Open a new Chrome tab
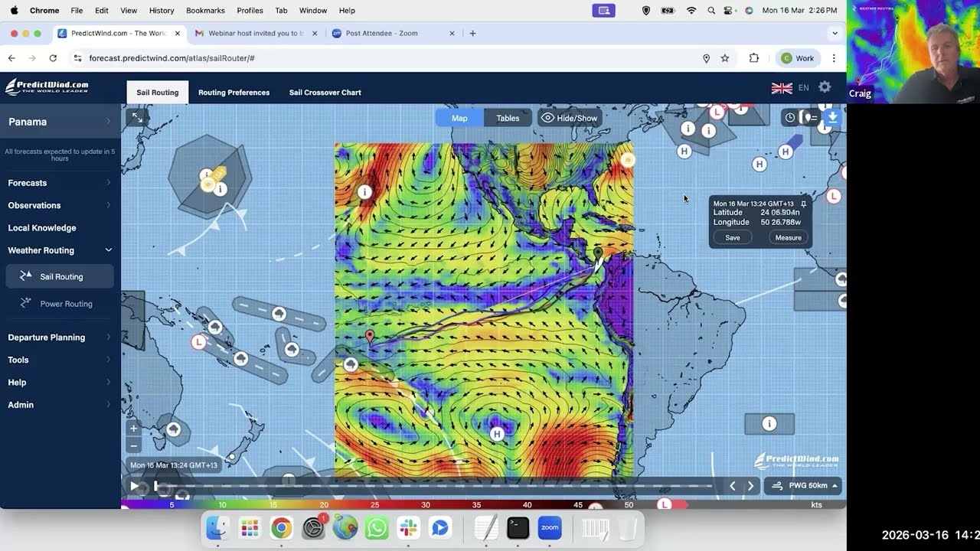The width and height of the screenshot is (980, 551). (x=472, y=33)
